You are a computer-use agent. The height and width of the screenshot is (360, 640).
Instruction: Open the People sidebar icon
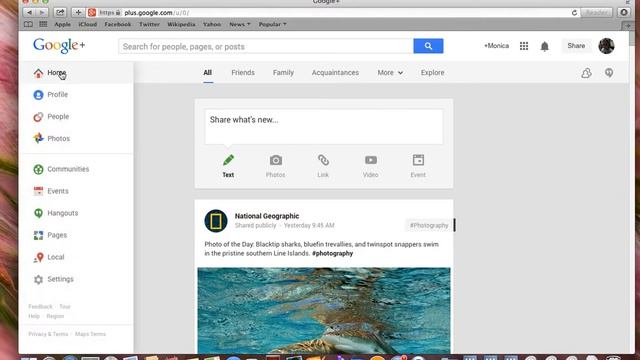[38, 117]
